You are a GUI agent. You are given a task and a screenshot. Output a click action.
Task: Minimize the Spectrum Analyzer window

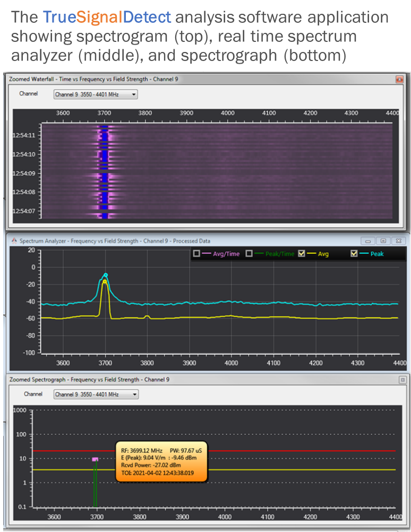(x=368, y=240)
